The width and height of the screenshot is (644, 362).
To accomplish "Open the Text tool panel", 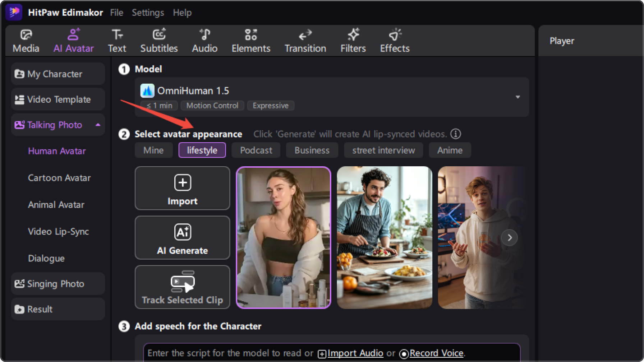I will point(117,41).
